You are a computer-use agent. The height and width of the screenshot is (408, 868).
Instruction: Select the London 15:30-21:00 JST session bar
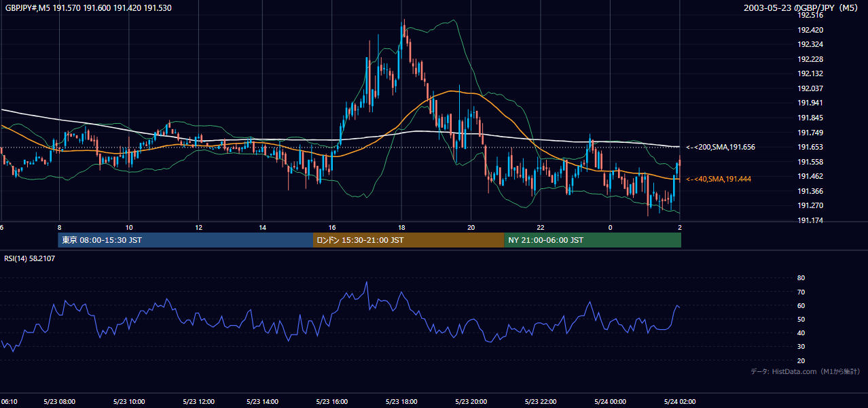[408, 240]
